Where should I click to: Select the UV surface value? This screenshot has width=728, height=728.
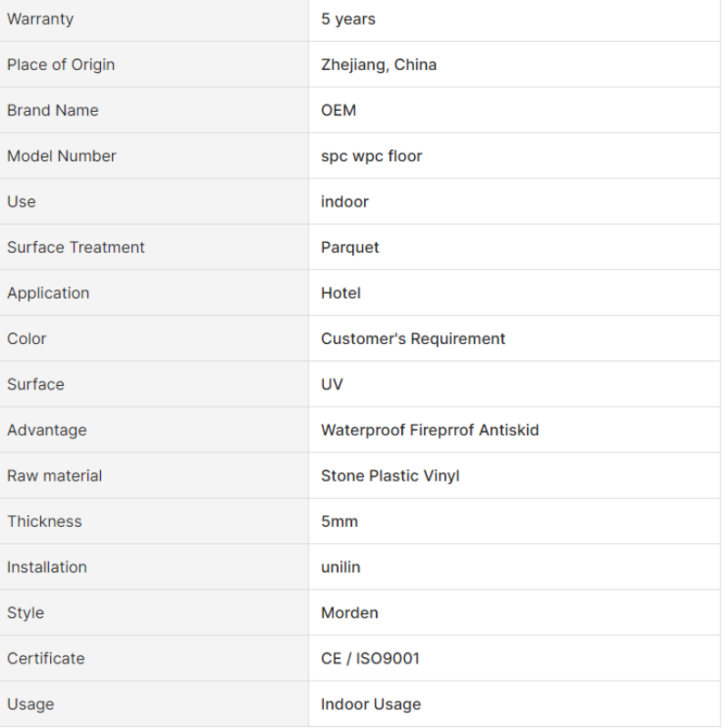coord(332,384)
